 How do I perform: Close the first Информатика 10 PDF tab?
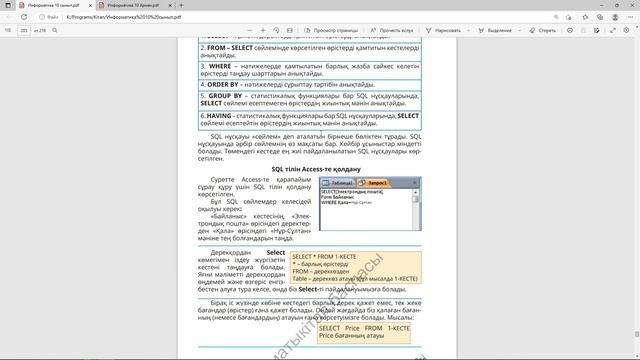click(90, 5)
